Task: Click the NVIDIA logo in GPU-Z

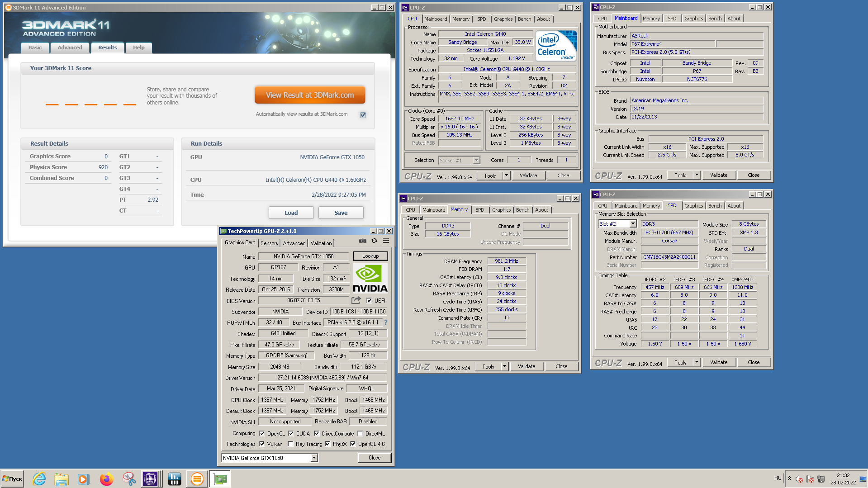Action: (x=370, y=278)
